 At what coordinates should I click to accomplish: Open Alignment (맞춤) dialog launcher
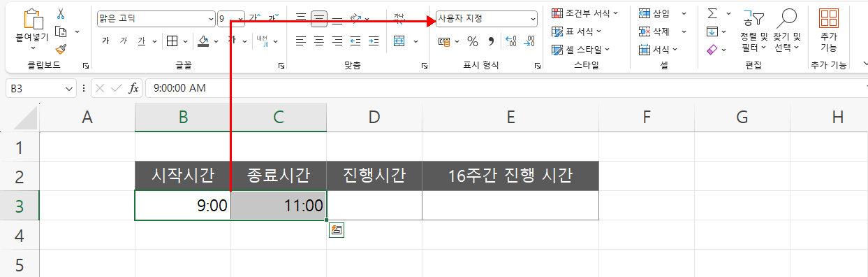[424, 66]
